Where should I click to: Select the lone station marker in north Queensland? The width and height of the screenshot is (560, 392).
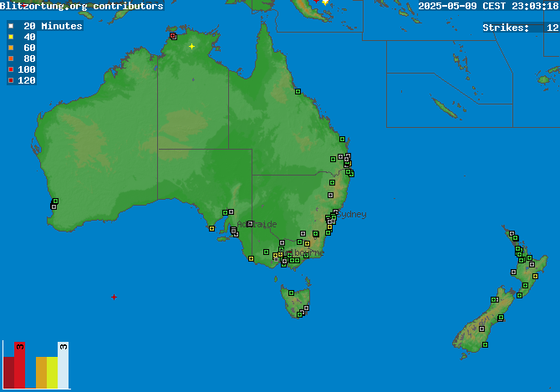pyautogui.click(x=297, y=91)
